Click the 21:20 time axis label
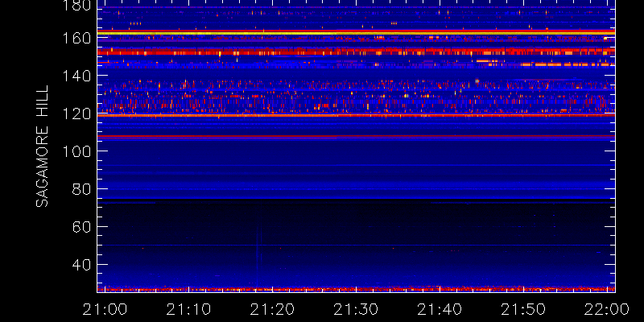Screen dimensions: 644x322 [x=272, y=309]
